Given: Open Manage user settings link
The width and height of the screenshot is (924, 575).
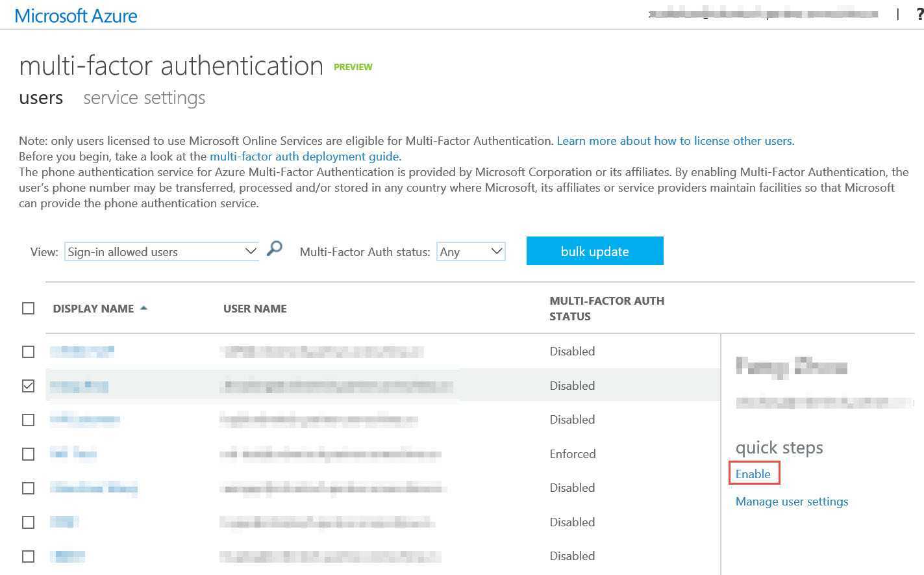Looking at the screenshot, I should (x=792, y=502).
